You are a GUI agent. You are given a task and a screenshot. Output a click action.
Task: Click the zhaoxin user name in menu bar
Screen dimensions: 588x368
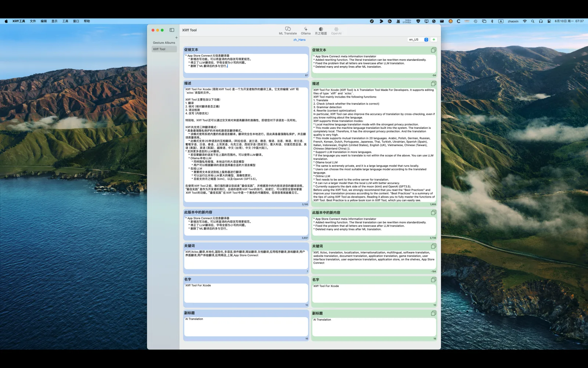pos(513,21)
